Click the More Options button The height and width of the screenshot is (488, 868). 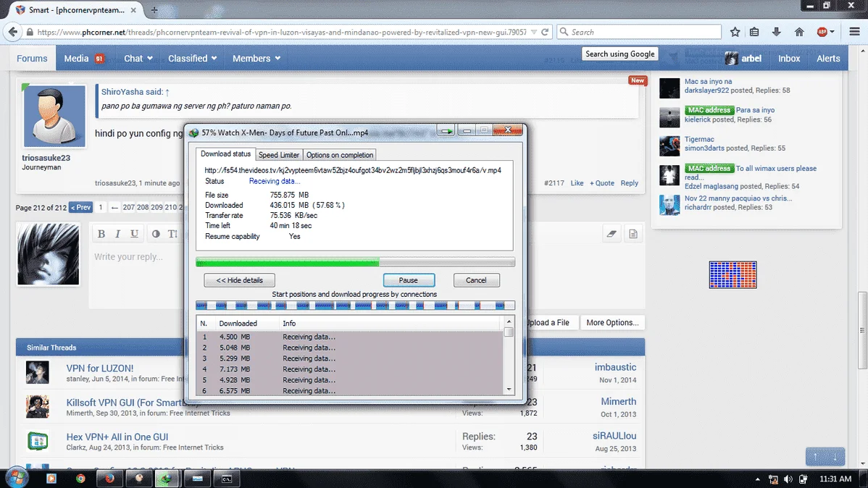(x=612, y=323)
